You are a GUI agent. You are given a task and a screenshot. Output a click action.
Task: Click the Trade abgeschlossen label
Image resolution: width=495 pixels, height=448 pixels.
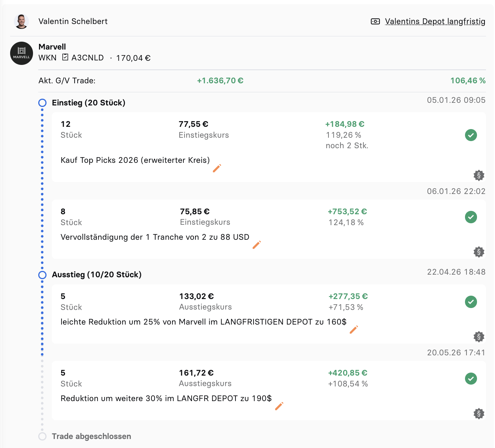point(91,436)
